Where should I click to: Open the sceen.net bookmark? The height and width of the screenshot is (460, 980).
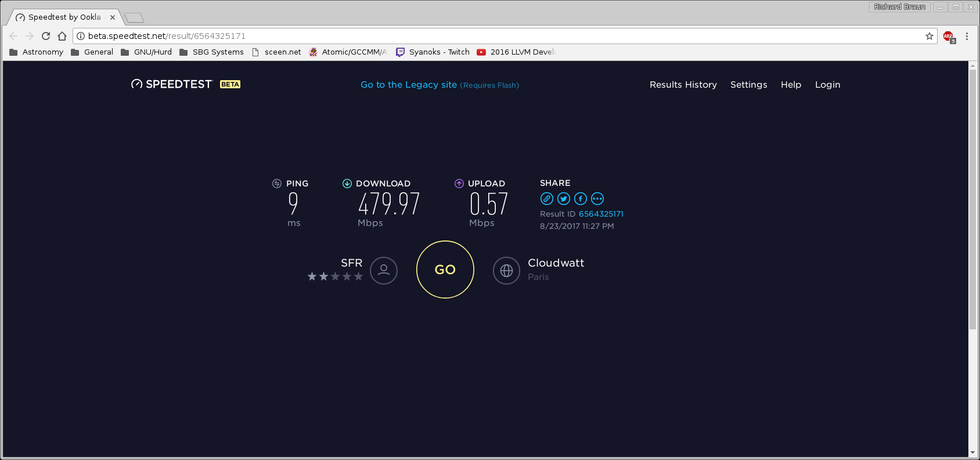pyautogui.click(x=276, y=52)
